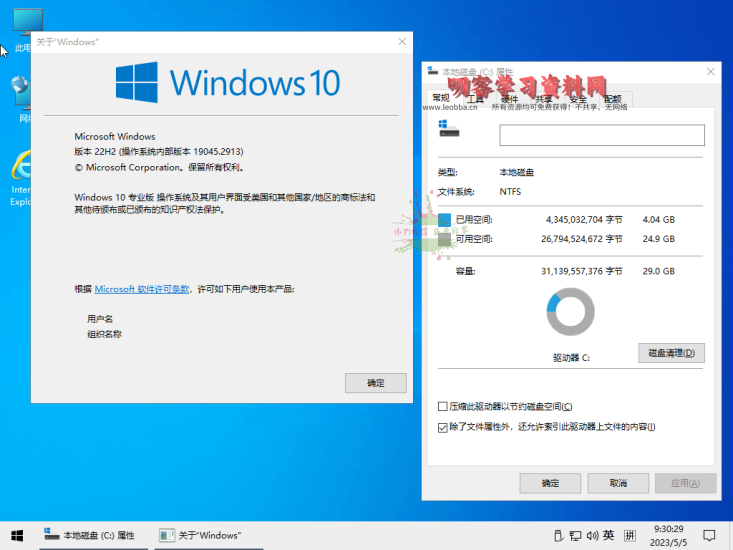Screen dimensions: 733x550
Task: Toggle the 拼 IME mode indicator
Action: pos(630,536)
